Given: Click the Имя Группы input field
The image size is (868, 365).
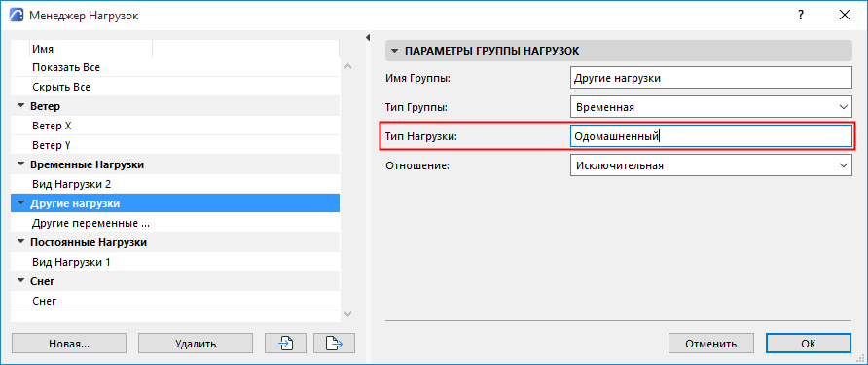Looking at the screenshot, I should click(710, 77).
